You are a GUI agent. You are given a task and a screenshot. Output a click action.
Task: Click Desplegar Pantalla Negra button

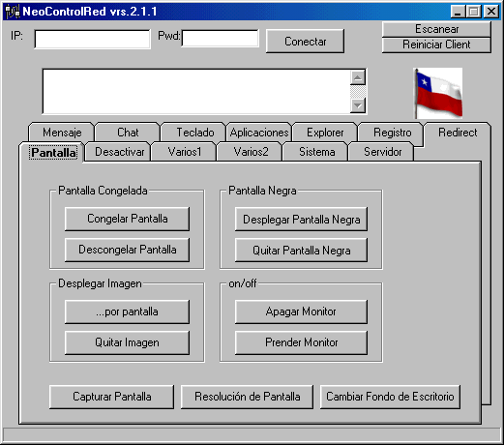pyautogui.click(x=301, y=220)
